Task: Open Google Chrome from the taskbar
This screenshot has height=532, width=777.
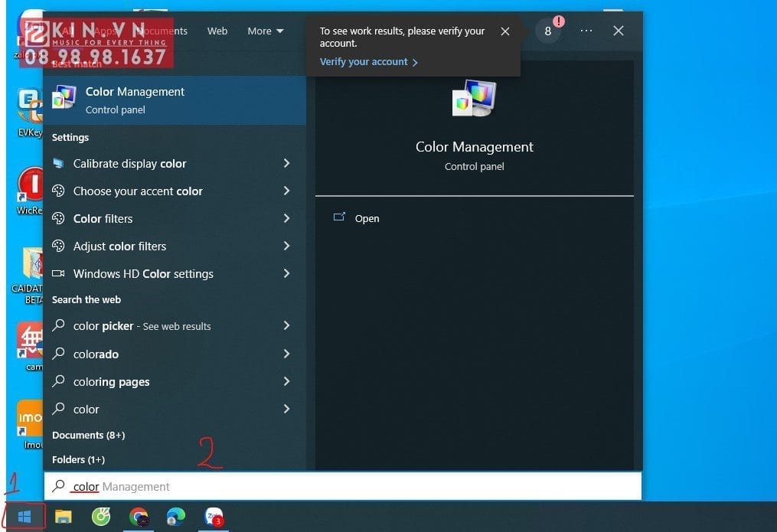Action: [140, 517]
